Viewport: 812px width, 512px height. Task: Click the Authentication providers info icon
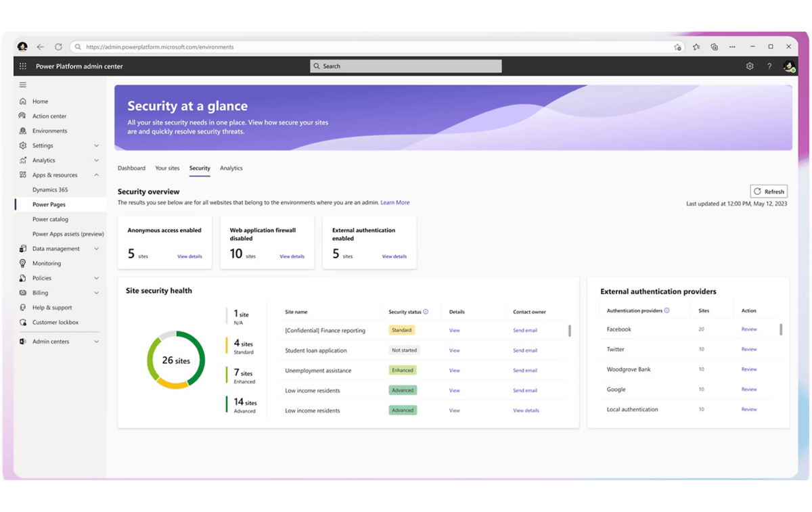[x=667, y=310]
